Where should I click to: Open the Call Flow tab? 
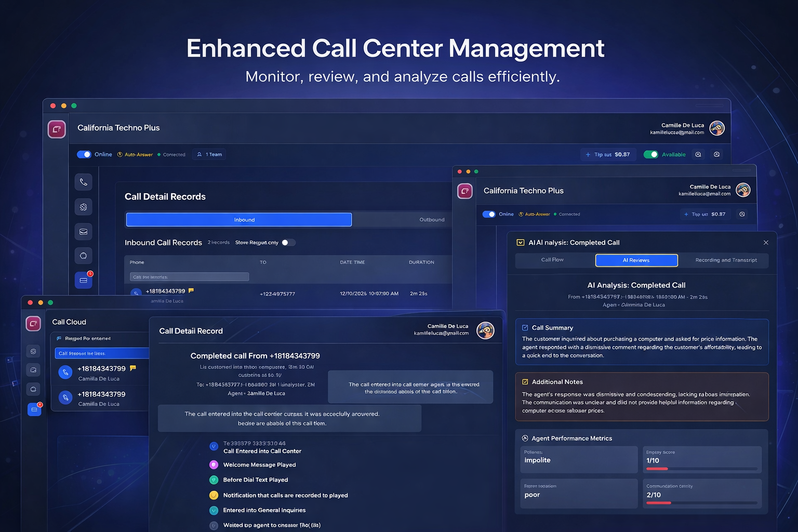click(x=552, y=260)
